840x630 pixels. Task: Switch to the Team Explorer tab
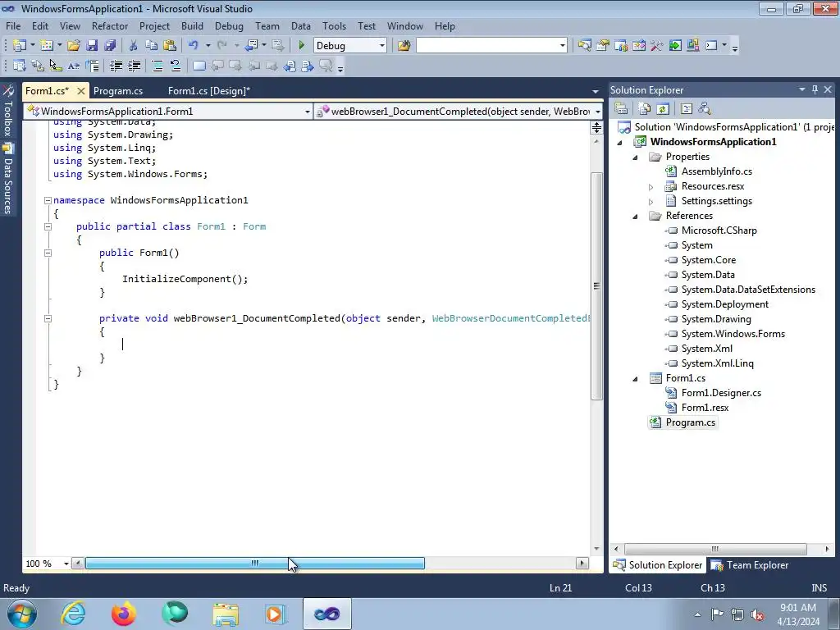coord(750,564)
